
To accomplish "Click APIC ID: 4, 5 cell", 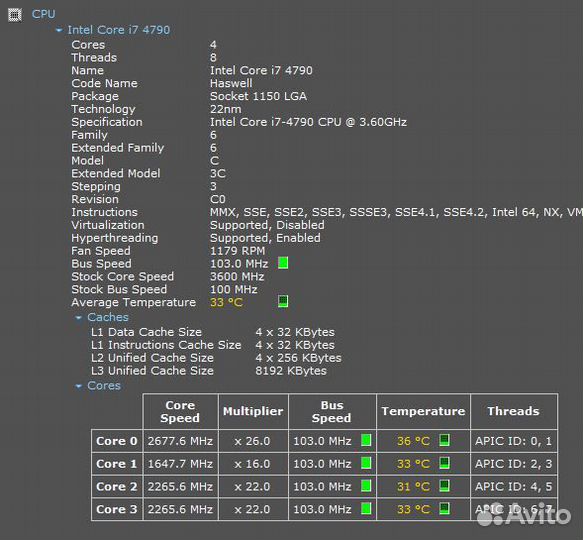I will tap(513, 486).
